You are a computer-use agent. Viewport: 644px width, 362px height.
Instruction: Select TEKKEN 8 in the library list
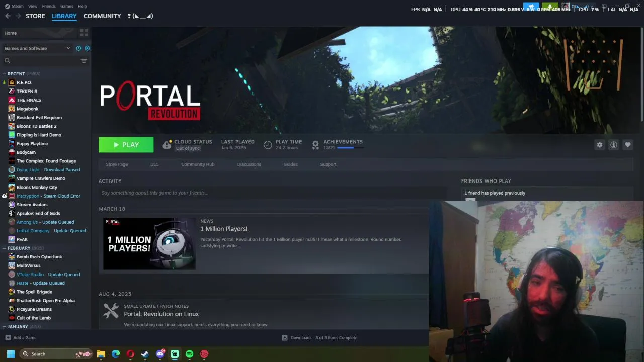tap(27, 92)
